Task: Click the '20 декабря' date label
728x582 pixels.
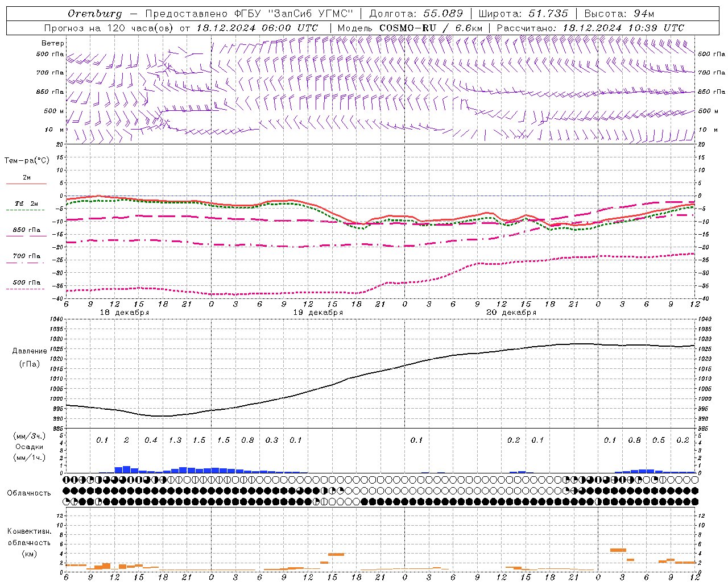Action: pos(511,313)
